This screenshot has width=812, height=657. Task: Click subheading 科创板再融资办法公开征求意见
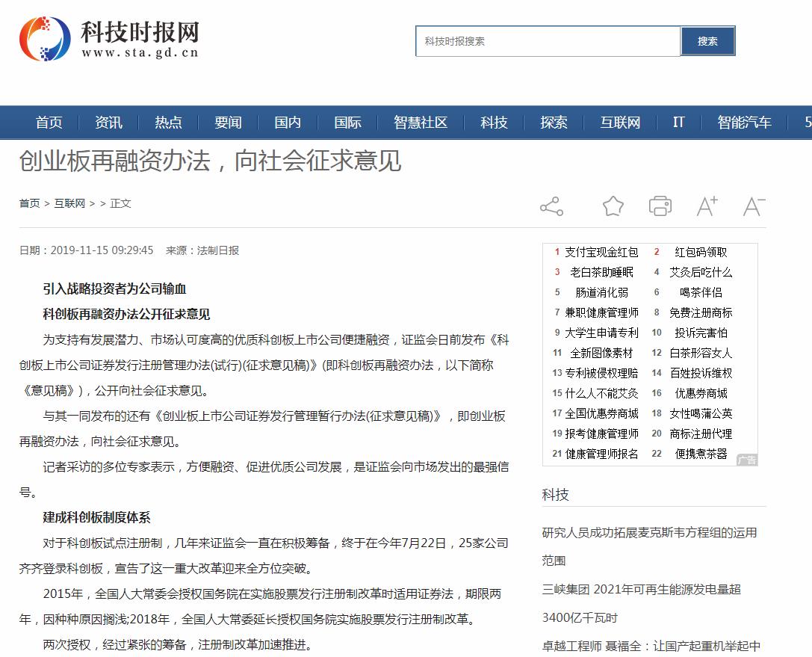tap(126, 315)
